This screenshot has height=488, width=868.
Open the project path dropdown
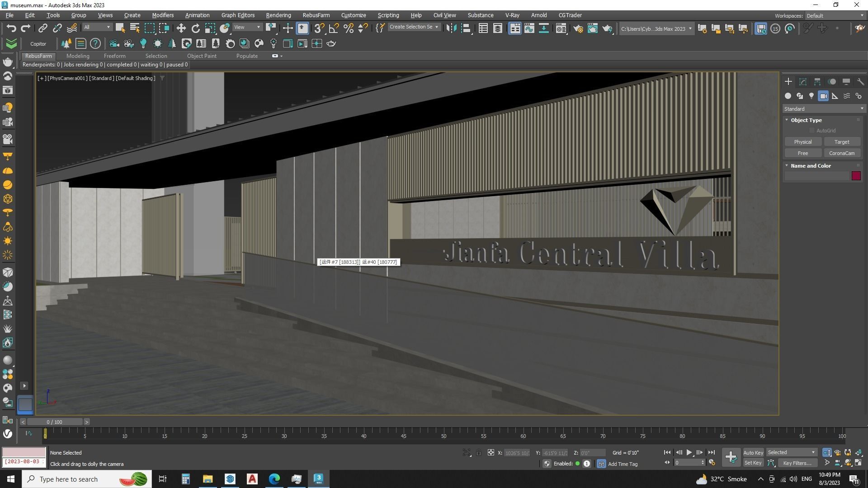coord(656,29)
